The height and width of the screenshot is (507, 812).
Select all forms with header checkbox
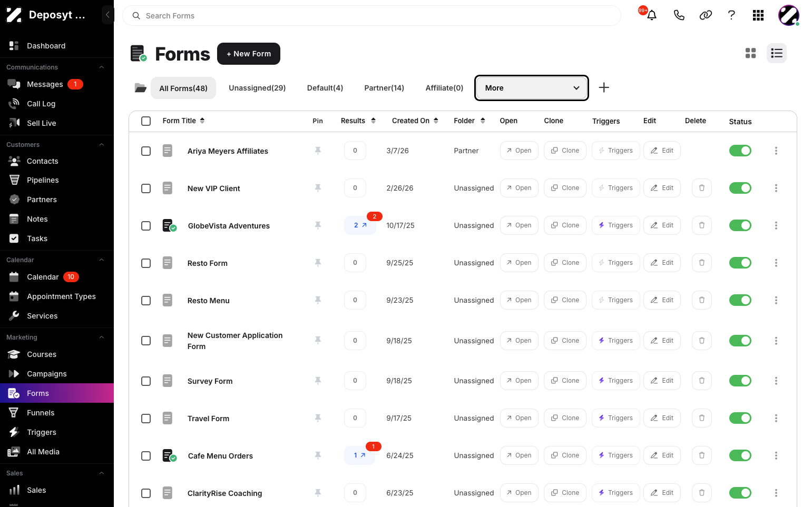coord(146,121)
